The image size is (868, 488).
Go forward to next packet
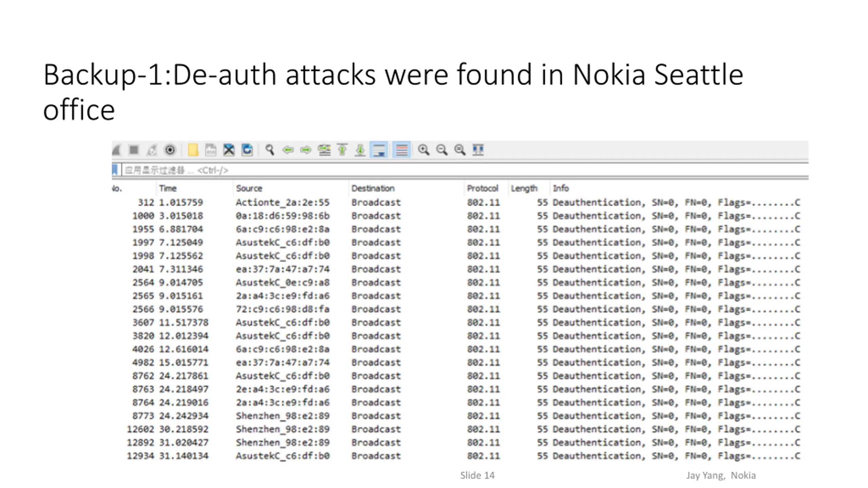click(306, 150)
